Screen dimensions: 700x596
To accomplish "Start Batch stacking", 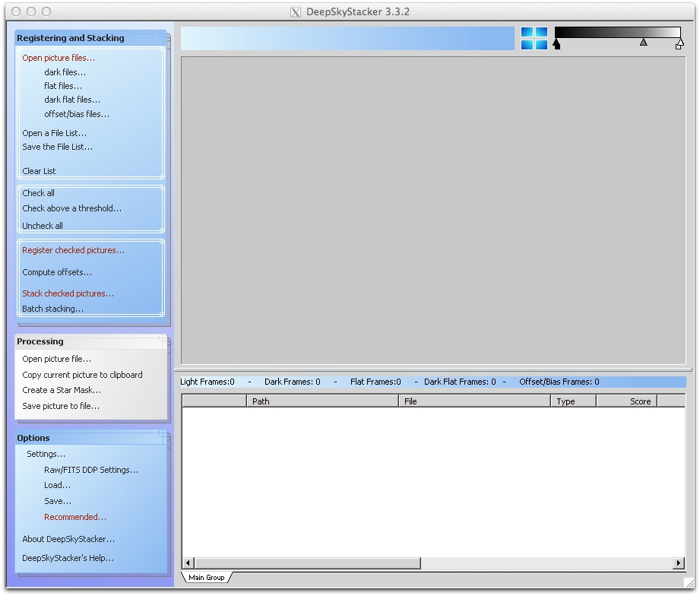I will [52, 309].
